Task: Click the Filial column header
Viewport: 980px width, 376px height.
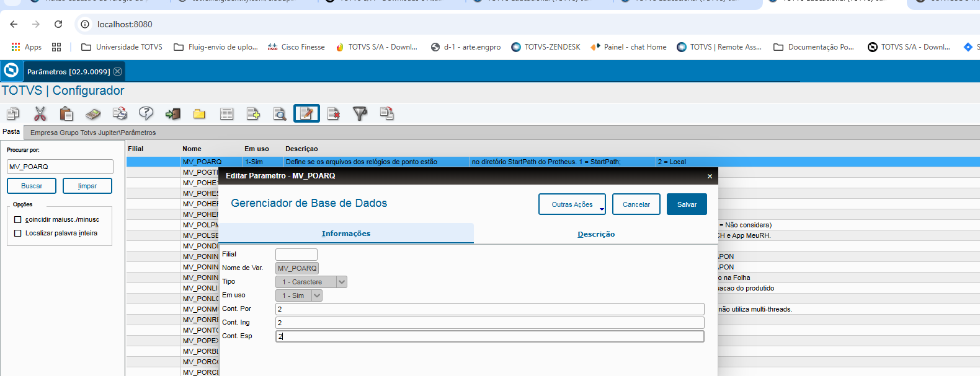Action: [135, 149]
